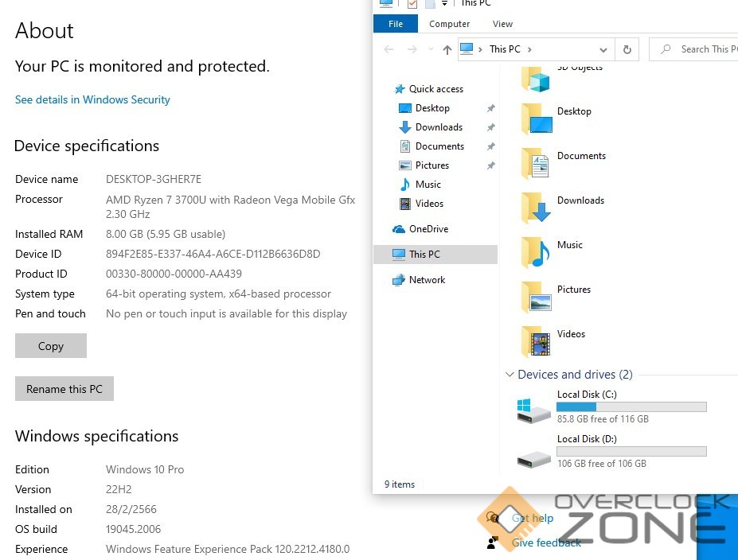738x560 pixels.
Task: Click the Windows 10 Pro edition text
Action: [144, 469]
